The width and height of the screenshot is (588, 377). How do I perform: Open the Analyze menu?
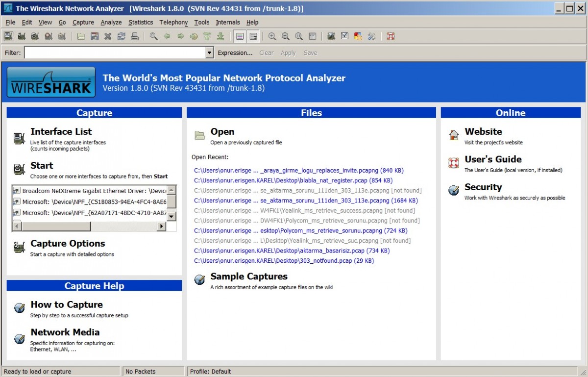[111, 22]
